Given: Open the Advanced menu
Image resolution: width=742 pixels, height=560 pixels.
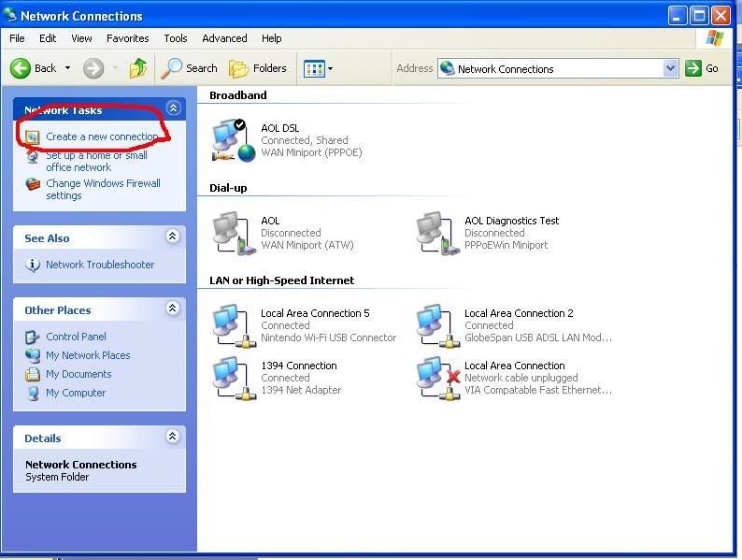Looking at the screenshot, I should [224, 38].
